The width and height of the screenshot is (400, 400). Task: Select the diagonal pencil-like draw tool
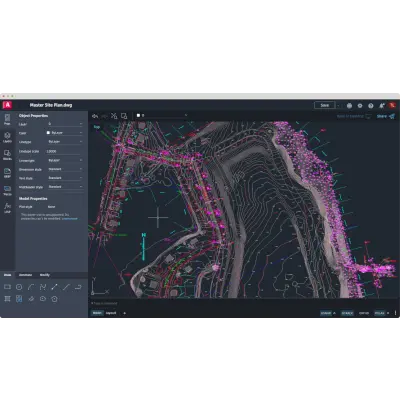point(31,299)
